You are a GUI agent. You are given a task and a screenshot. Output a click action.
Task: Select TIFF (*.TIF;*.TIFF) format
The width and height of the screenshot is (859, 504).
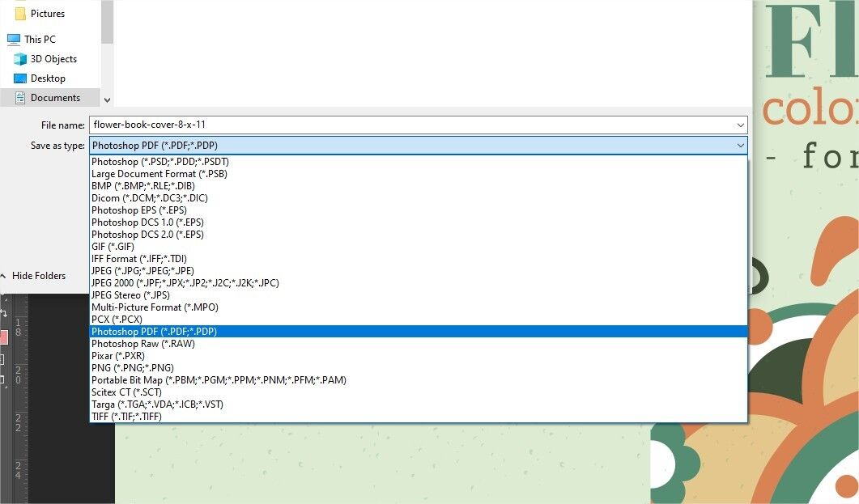[126, 417]
